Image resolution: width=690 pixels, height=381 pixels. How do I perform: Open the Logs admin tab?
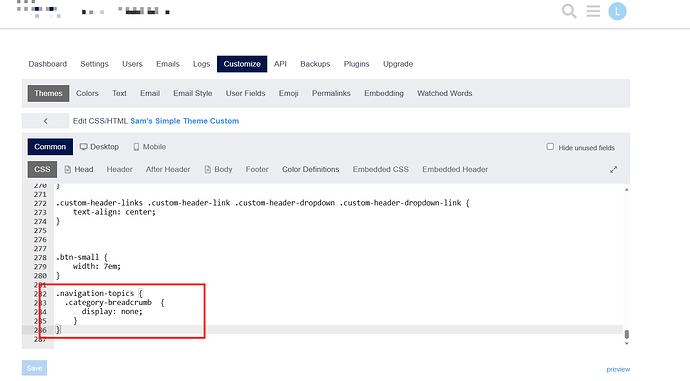click(x=202, y=64)
